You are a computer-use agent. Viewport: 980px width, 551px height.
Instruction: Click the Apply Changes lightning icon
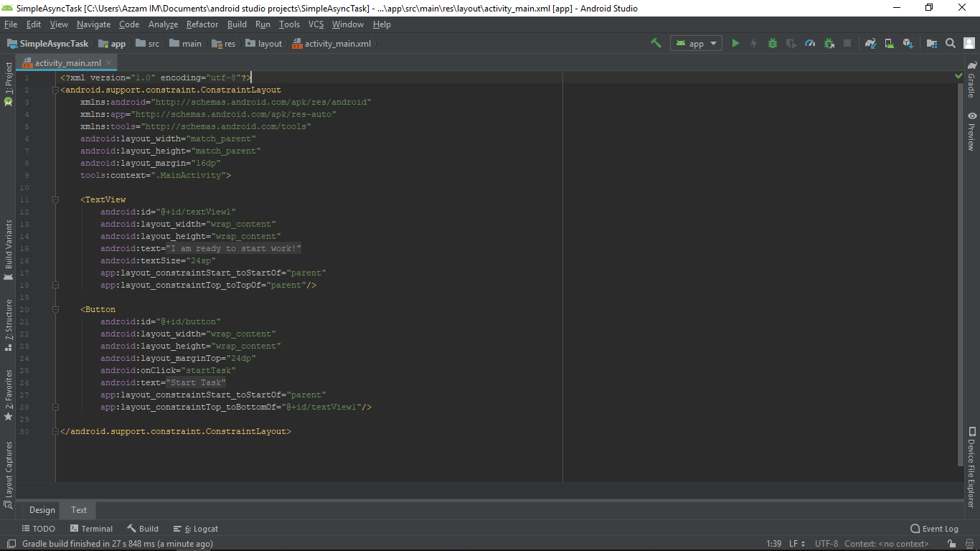tap(753, 43)
